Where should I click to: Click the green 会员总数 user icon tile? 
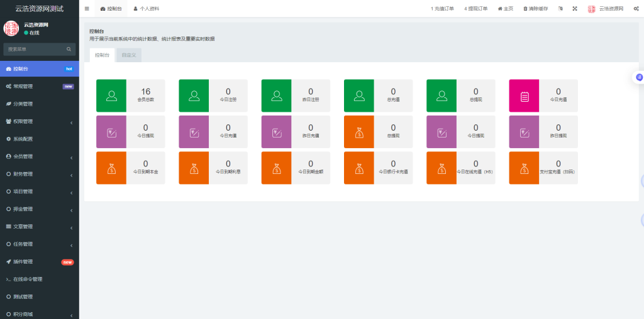(111, 95)
